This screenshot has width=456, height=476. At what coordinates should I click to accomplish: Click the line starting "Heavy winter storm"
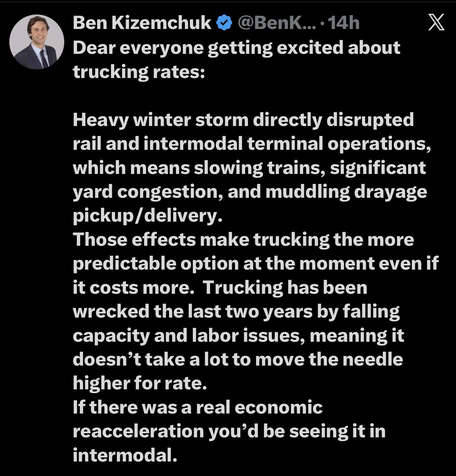coord(243,120)
